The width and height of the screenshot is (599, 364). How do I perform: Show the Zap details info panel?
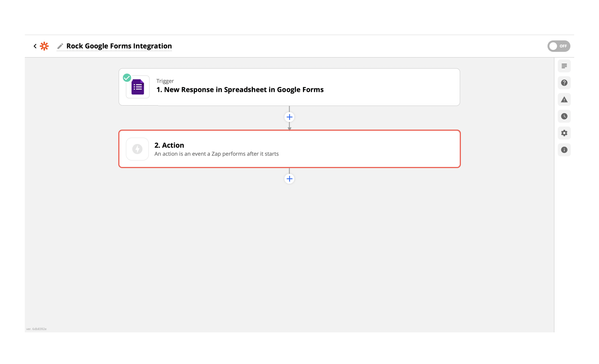564,150
